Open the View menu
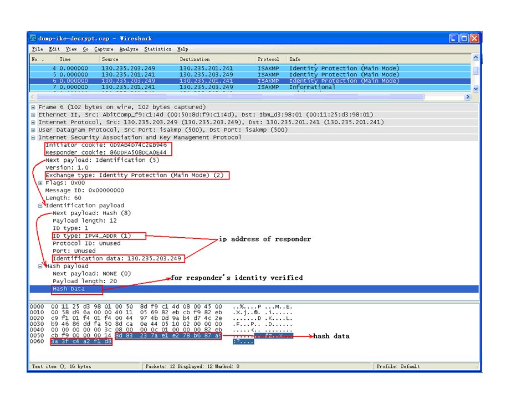This screenshot has width=532, height=399. tap(71, 49)
